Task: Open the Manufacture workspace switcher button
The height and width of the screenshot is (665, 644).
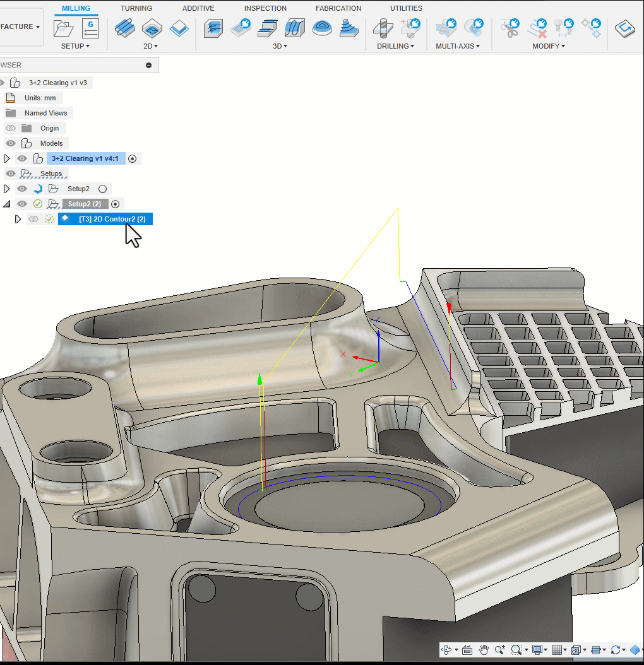Action: tap(20, 27)
